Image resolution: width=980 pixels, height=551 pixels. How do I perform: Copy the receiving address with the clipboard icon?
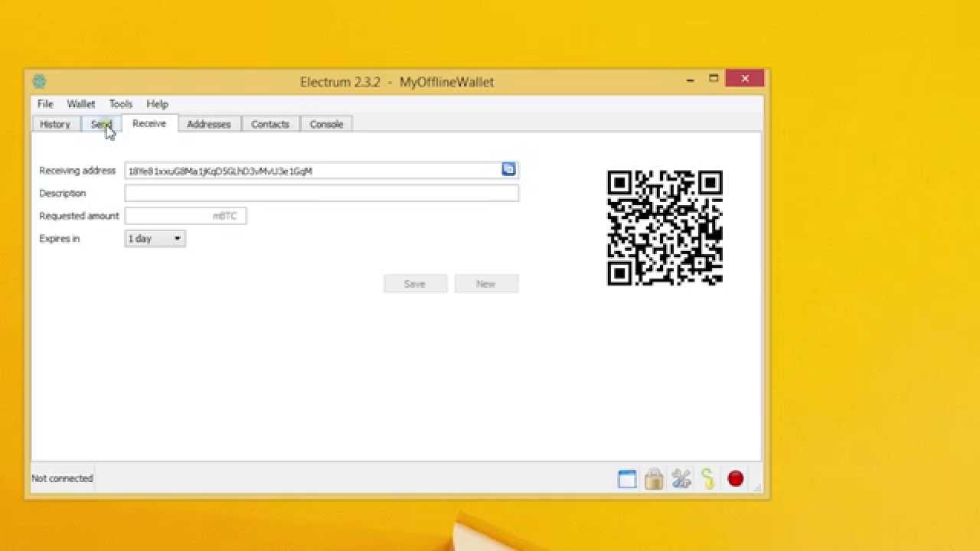pos(508,169)
